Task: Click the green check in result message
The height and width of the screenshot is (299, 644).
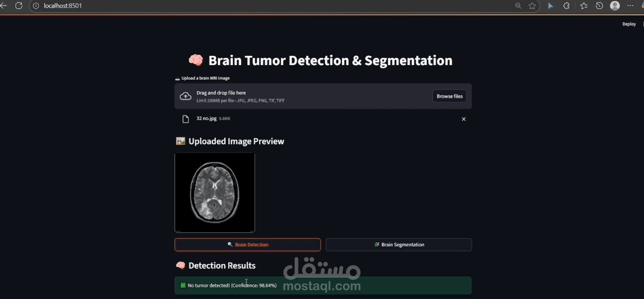Action: [183, 285]
